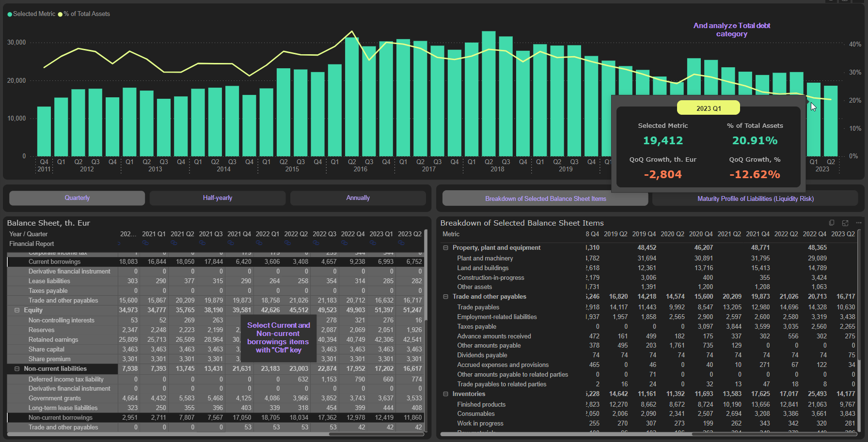Select Breakdown of Selected Balance Sheet Items tab

545,198
